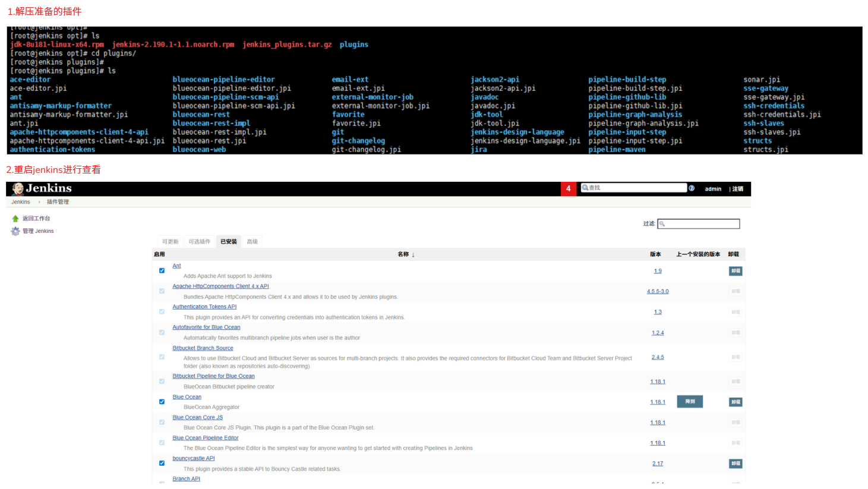
Task: Click the bouncycastle version 2.17 link
Action: pyautogui.click(x=658, y=463)
